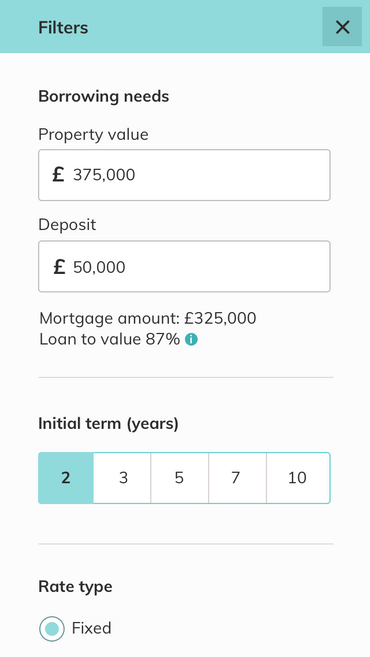370x657 pixels.
Task: Click the Loan to value 87% text
Action: click(110, 339)
